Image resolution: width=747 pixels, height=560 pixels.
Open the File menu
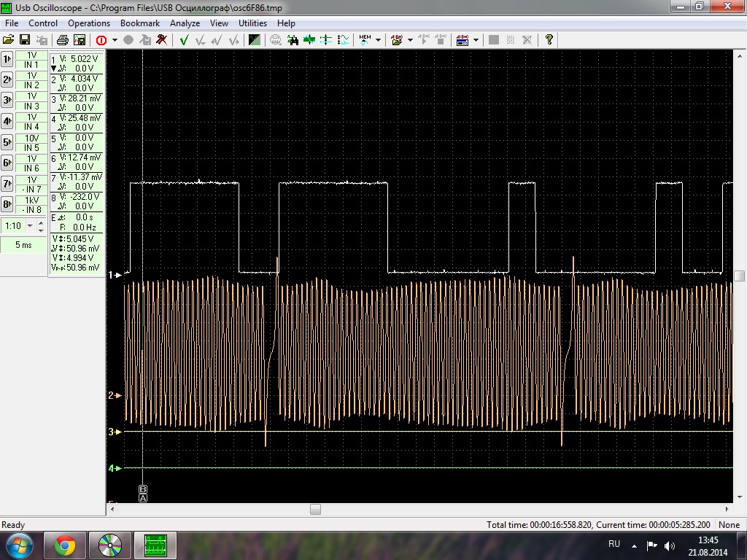(x=12, y=23)
